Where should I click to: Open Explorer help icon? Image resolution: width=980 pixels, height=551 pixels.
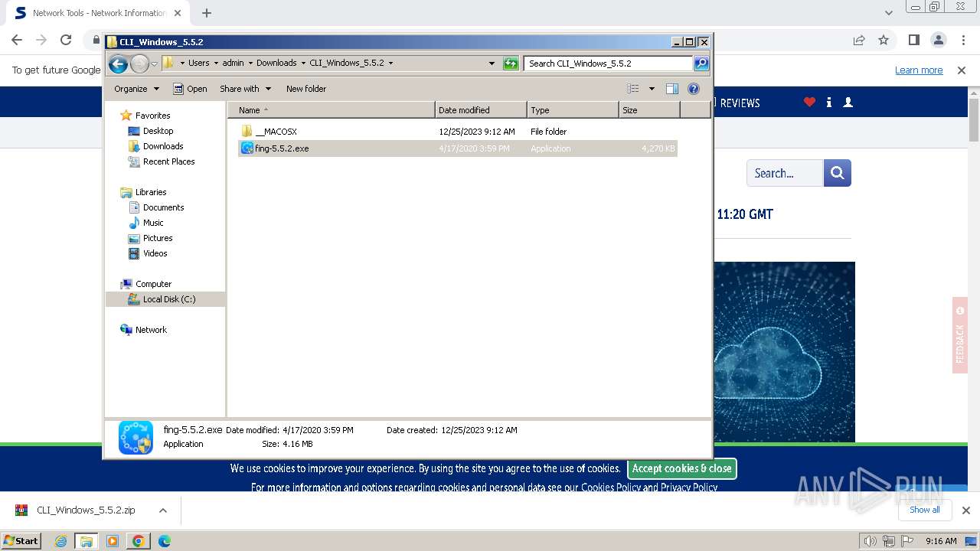[694, 89]
